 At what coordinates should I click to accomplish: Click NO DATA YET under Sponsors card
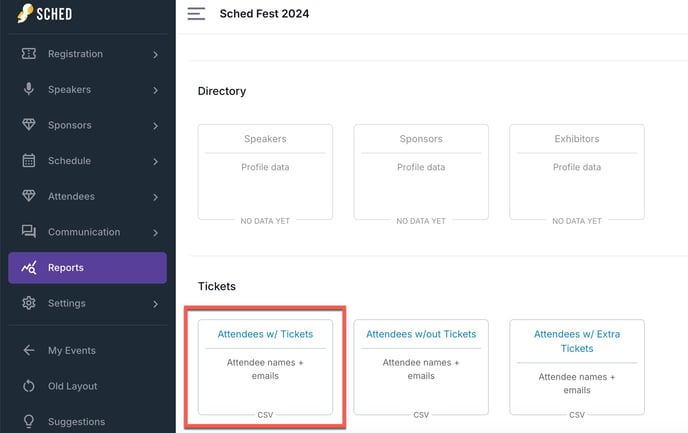point(421,221)
